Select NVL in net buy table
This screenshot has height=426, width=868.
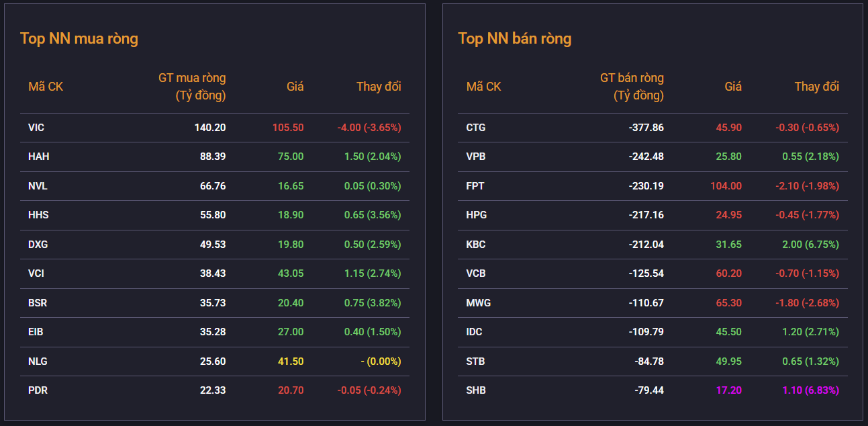[x=38, y=186]
